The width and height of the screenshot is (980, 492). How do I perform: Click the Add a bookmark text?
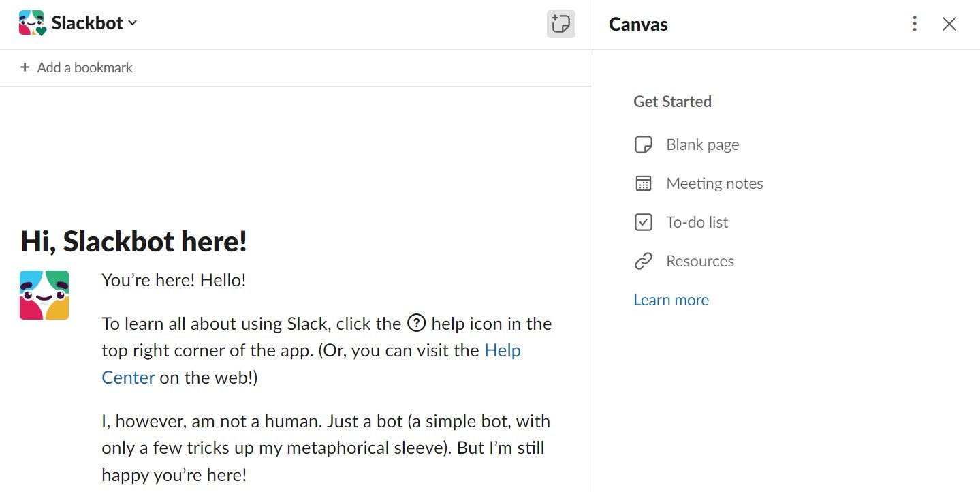84,67
